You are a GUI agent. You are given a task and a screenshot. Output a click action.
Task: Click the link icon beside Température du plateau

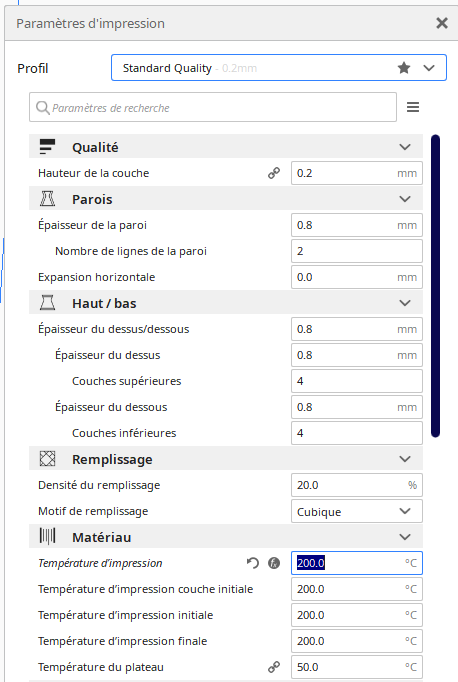(274, 667)
